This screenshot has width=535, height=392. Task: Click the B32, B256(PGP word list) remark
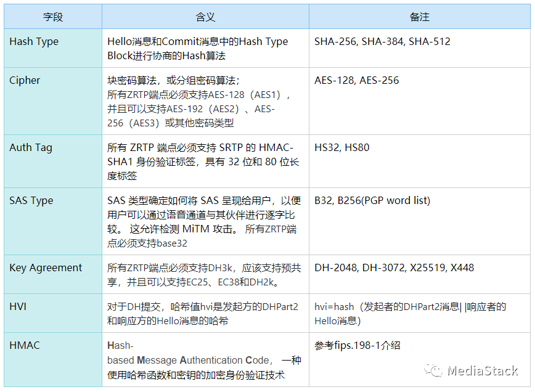372,201
